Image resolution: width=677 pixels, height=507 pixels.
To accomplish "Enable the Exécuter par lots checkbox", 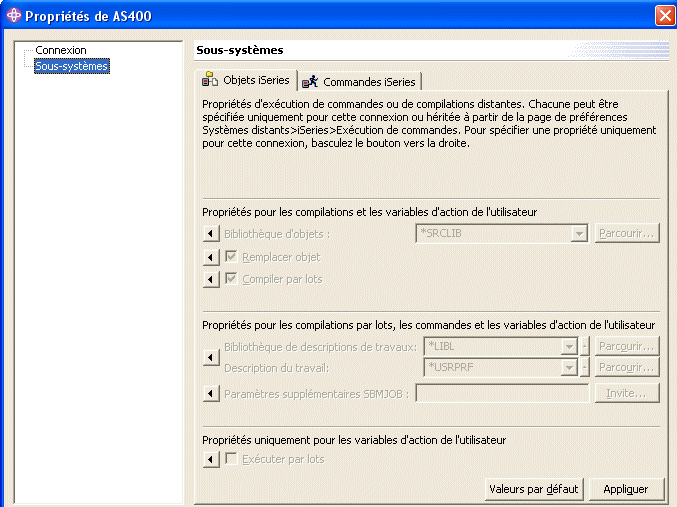I will (231, 458).
